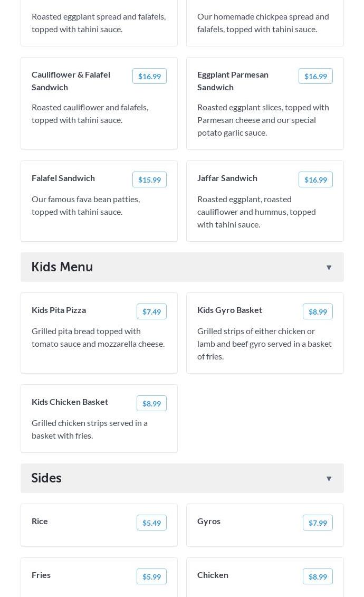Click the Rice $5.49 price button
This screenshot has height=597, width=364.
(151, 523)
